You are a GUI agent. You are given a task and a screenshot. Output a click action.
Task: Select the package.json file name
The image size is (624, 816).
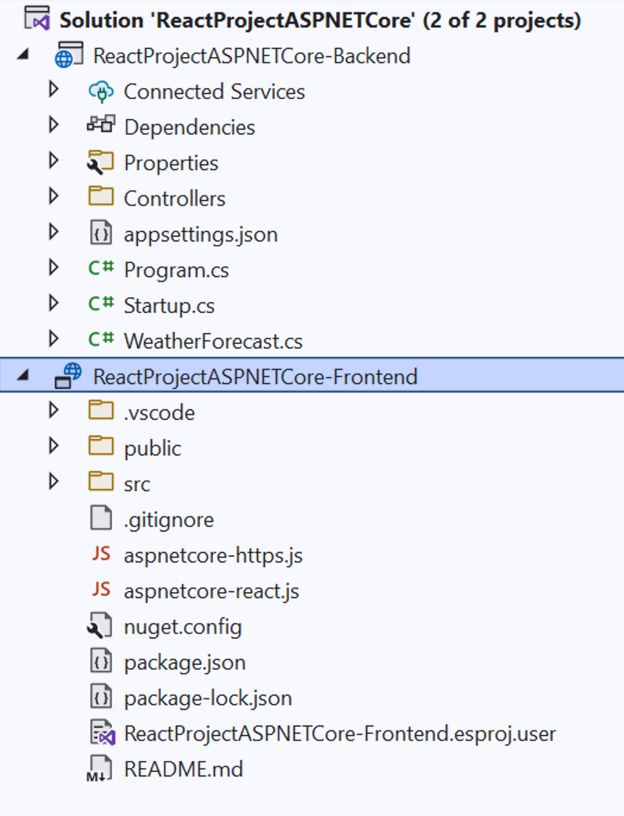point(185,663)
